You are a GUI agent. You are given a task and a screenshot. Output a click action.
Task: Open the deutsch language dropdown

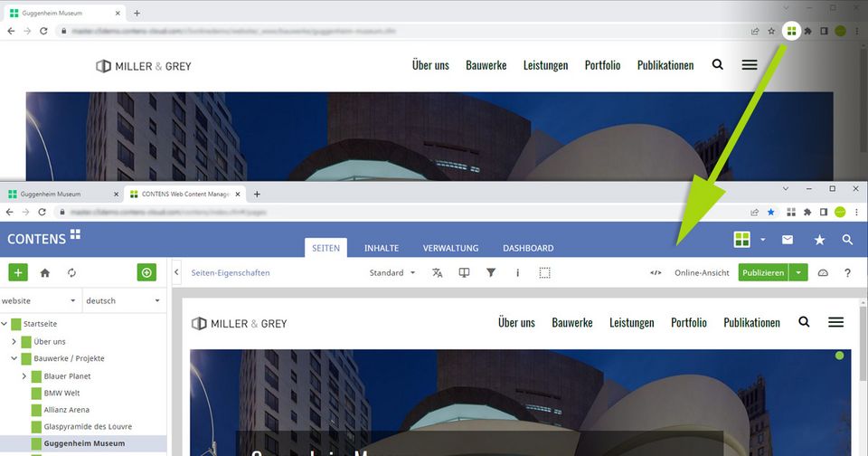click(x=123, y=300)
